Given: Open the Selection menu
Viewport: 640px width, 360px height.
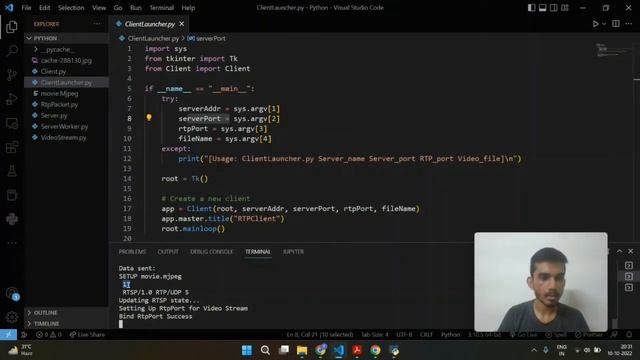Looking at the screenshot, I should (71, 8).
